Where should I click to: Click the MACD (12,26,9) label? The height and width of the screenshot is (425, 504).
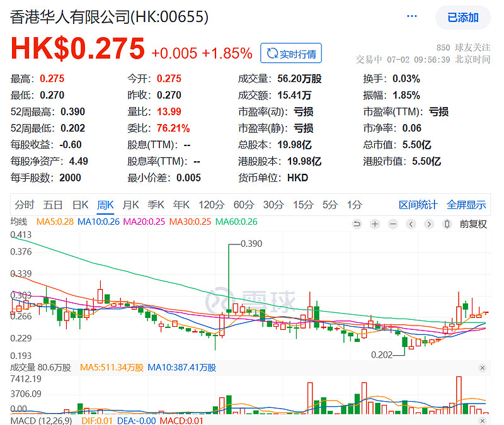click(41, 421)
